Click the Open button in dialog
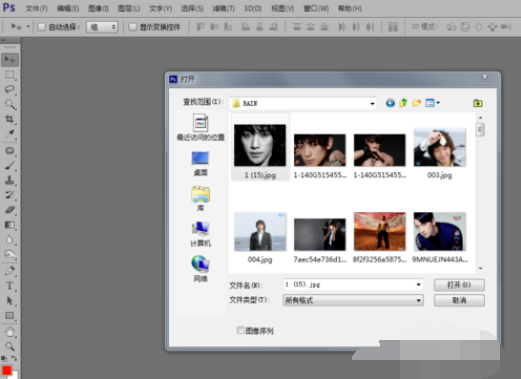The image size is (521, 379). click(x=459, y=285)
